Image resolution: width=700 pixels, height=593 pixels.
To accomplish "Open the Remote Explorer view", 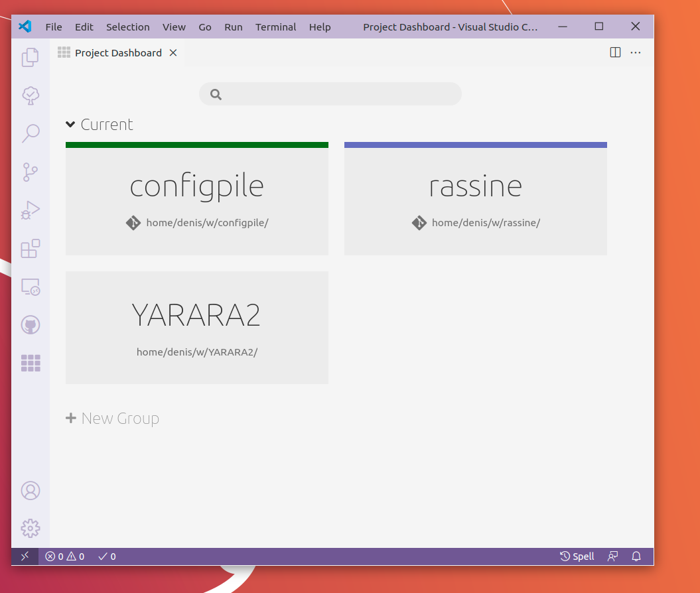I will [31, 287].
